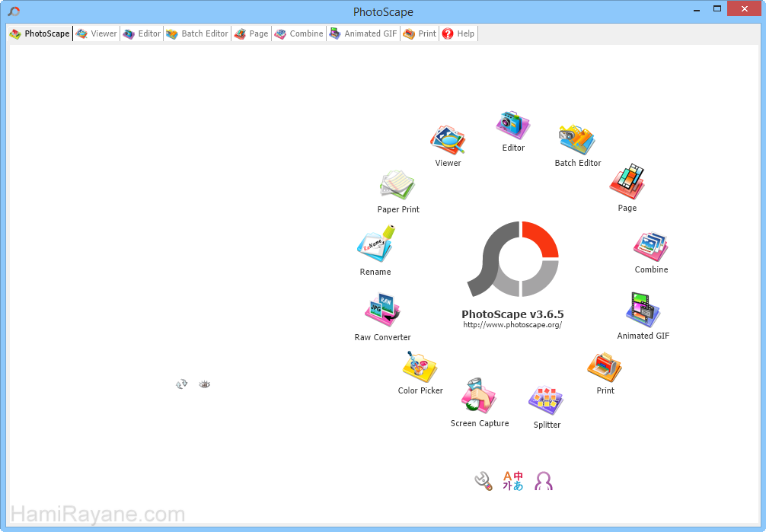766x532 pixels.
Task: Open settings via the wrench icon
Action: coord(484,481)
